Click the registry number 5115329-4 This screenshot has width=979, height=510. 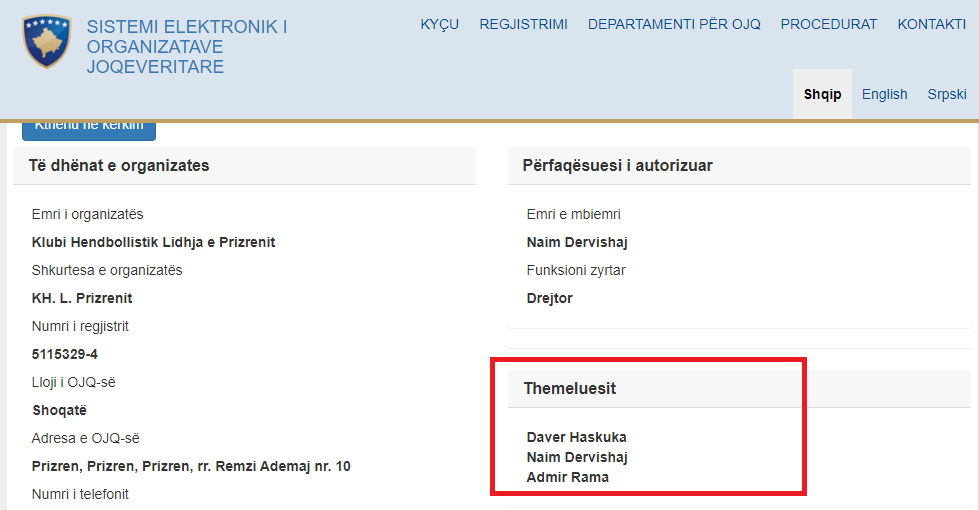click(x=65, y=354)
